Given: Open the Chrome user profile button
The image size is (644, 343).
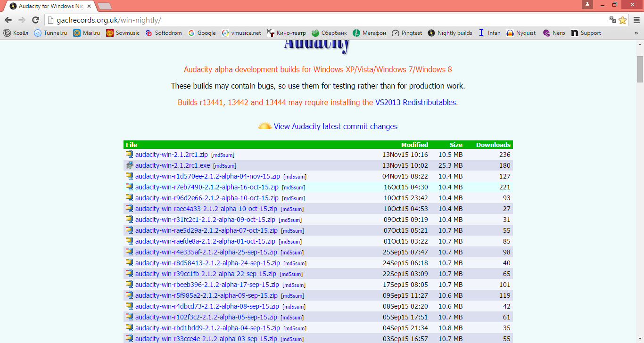Looking at the screenshot, I should (x=587, y=4).
